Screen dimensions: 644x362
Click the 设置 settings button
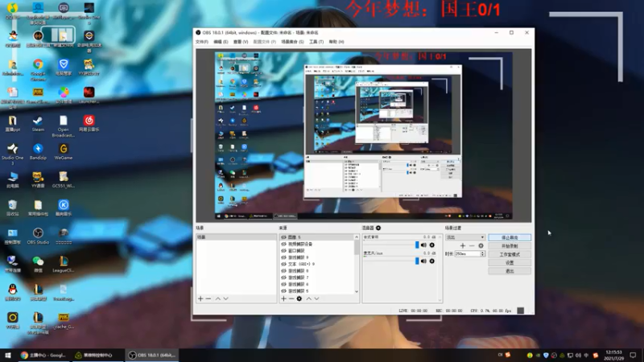pos(510,263)
